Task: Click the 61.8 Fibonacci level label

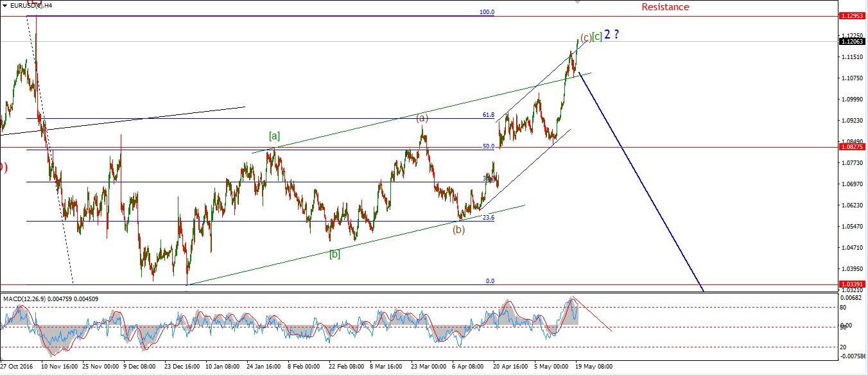Action: [489, 116]
